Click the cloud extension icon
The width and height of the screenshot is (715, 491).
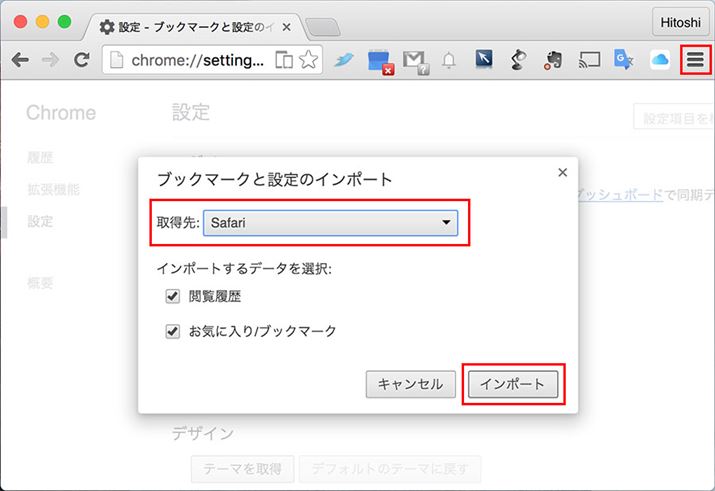click(x=659, y=60)
